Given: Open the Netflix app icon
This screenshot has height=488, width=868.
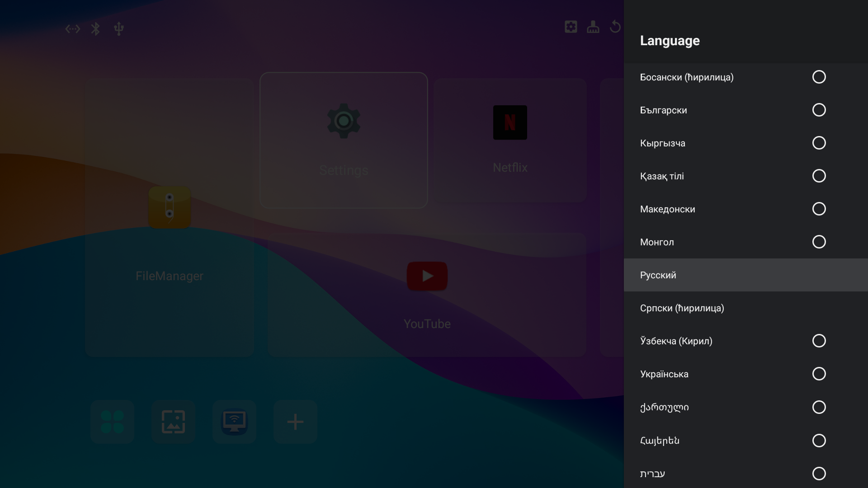Looking at the screenshot, I should (510, 122).
